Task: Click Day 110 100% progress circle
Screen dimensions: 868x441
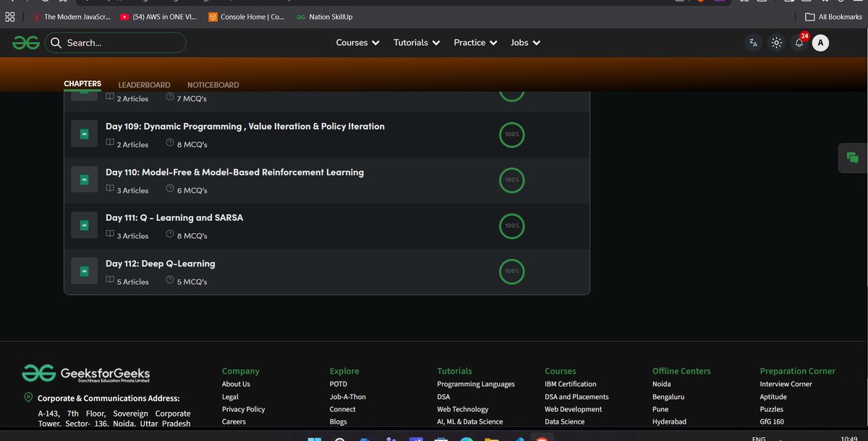Action: pos(512,180)
